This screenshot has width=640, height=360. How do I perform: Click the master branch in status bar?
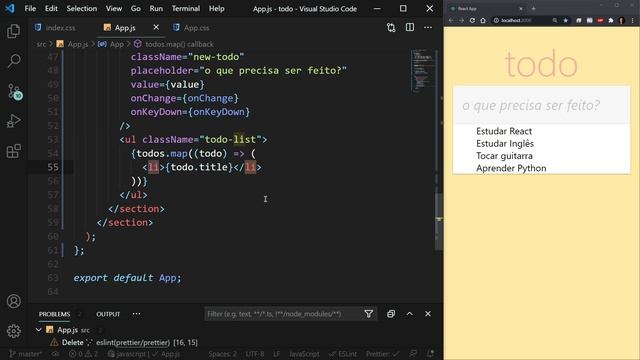pos(26,354)
